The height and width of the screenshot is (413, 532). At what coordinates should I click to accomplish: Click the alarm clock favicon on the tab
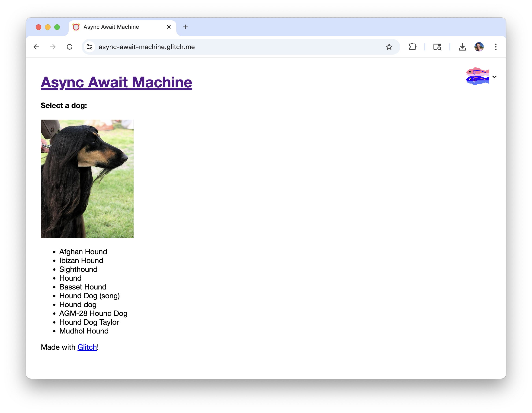[76, 27]
